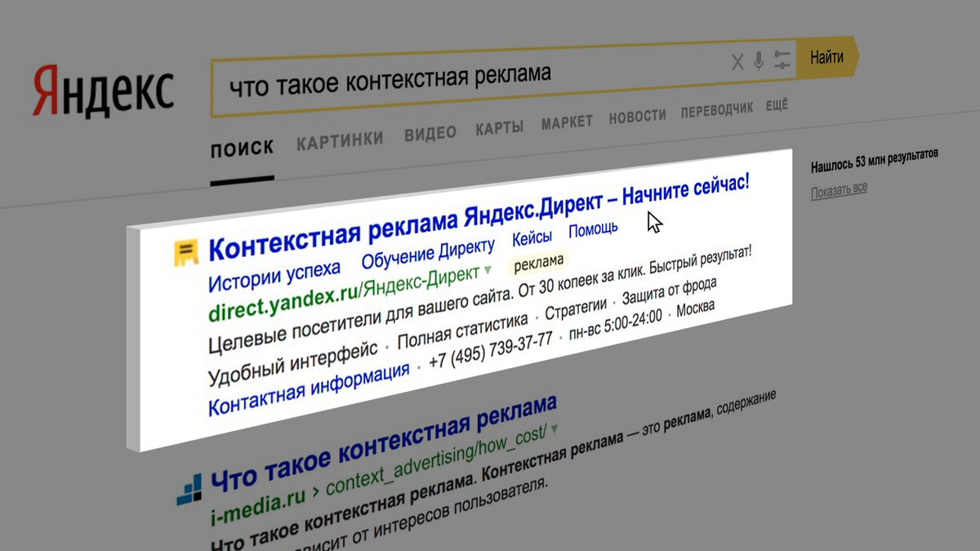
Task: Open the Маркет tab
Action: 567,123
